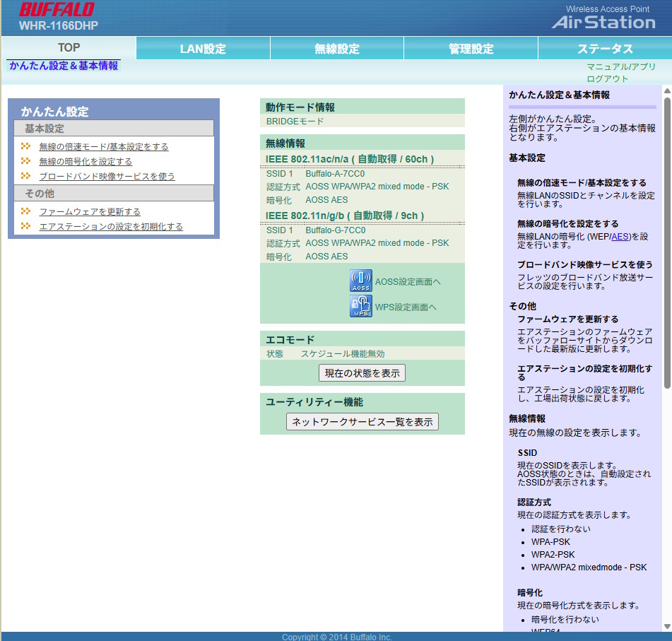Click the help panel scrollbar thumb

[x=667, y=243]
